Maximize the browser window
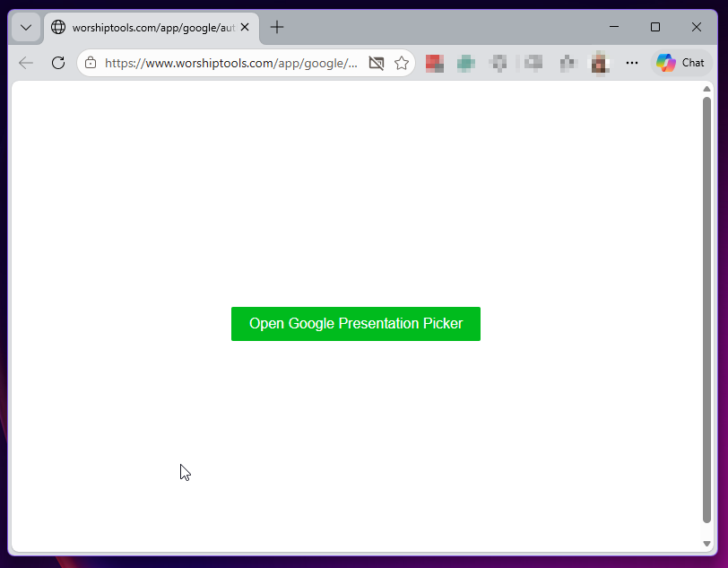728x568 pixels. pyautogui.click(x=655, y=27)
